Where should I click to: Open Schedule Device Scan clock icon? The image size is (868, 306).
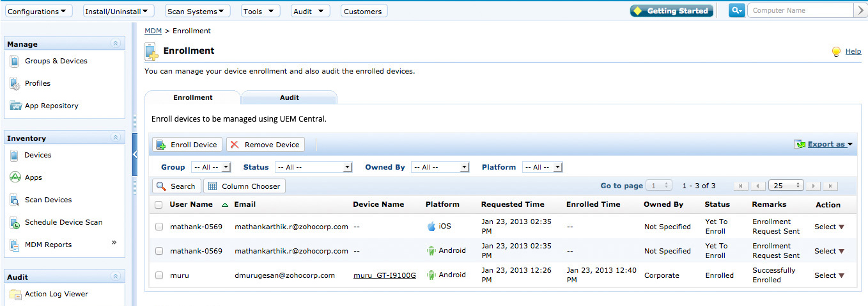click(15, 223)
